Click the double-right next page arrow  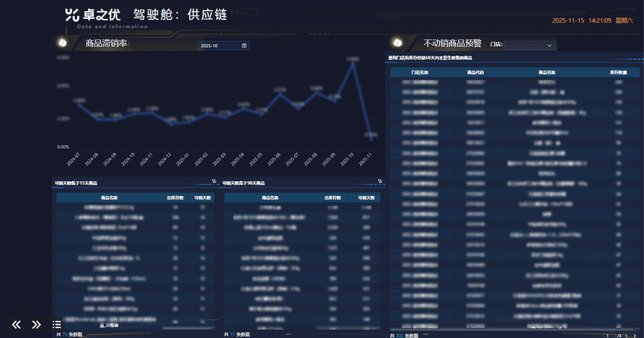click(36, 325)
